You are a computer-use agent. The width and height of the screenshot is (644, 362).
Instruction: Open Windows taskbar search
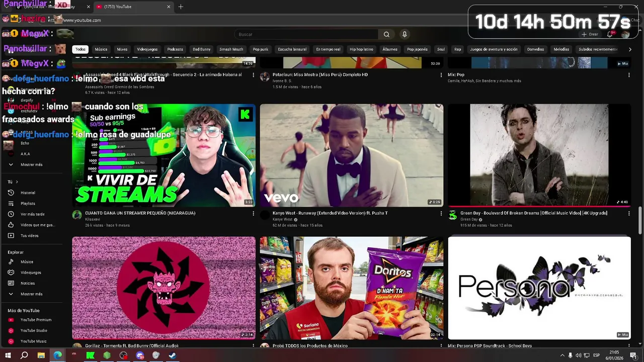coord(24,355)
